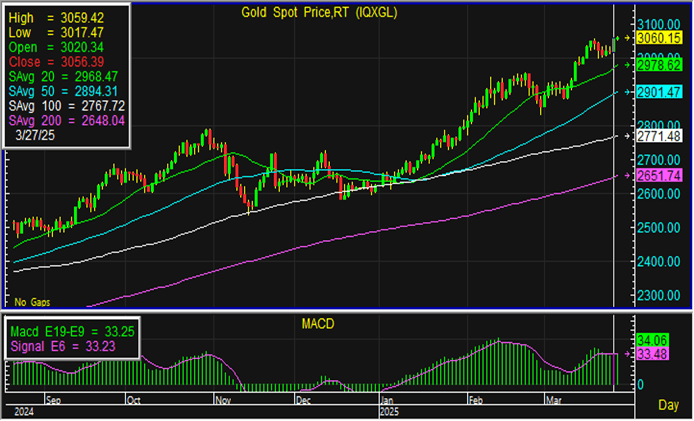The image size is (694, 421).
Task: Click the magenta 33.48 signal value tag
Action: pos(653,353)
